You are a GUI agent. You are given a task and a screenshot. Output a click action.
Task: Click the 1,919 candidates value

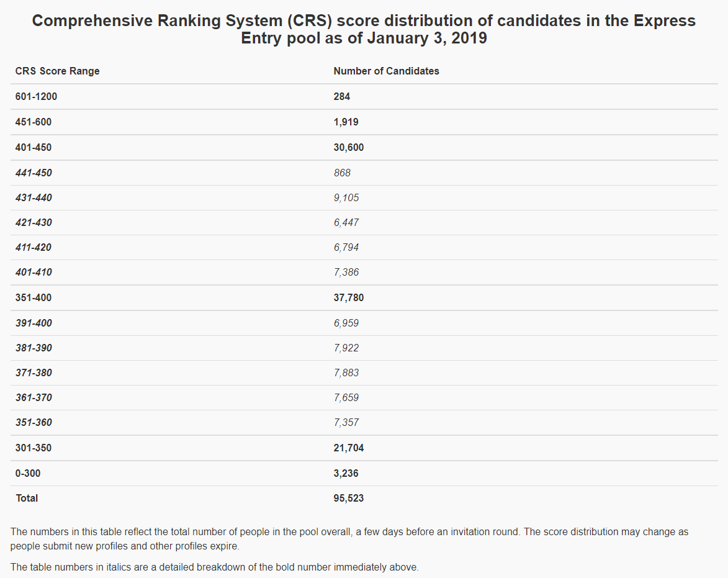click(x=346, y=122)
